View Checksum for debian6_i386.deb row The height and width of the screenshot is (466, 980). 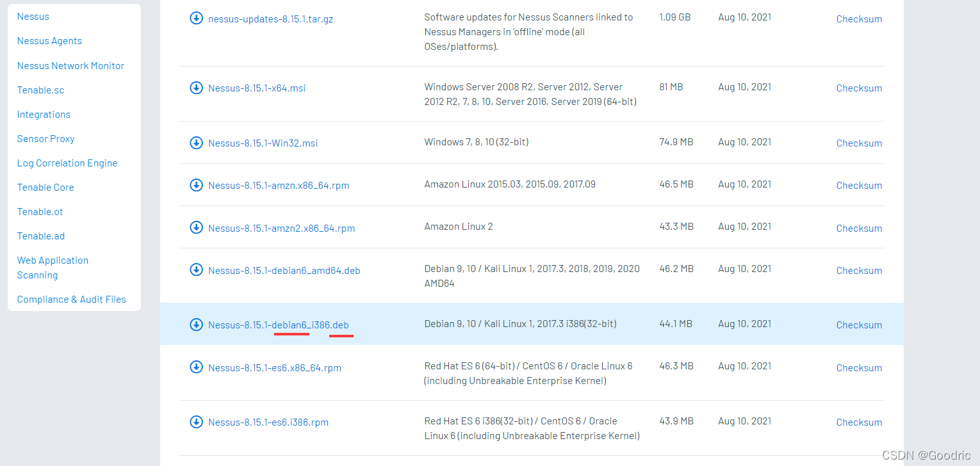tap(859, 325)
